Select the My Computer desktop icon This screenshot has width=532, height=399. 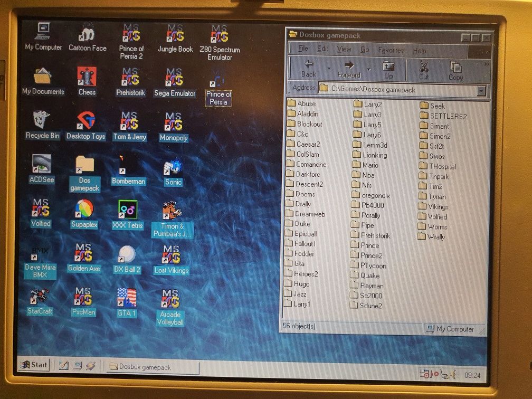(x=43, y=36)
